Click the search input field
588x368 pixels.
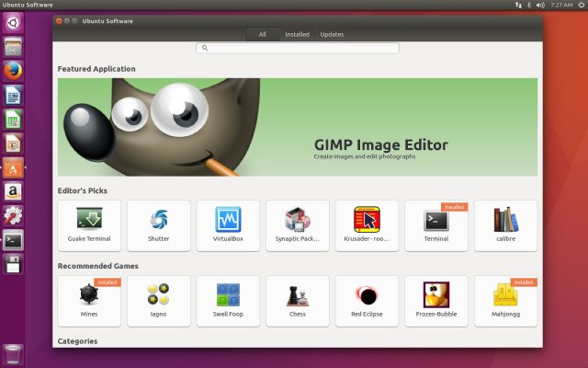297,48
